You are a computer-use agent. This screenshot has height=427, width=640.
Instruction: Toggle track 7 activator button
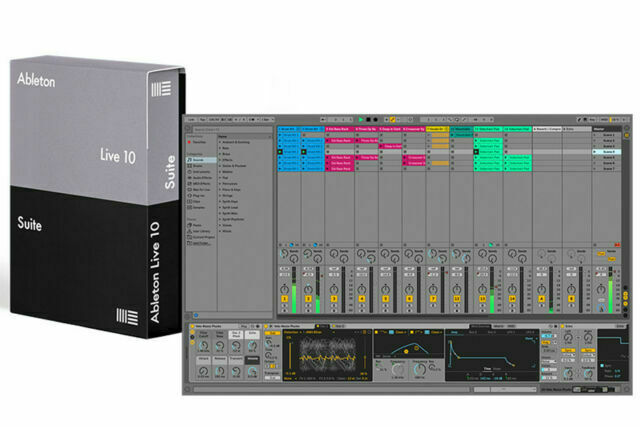tap(433, 299)
